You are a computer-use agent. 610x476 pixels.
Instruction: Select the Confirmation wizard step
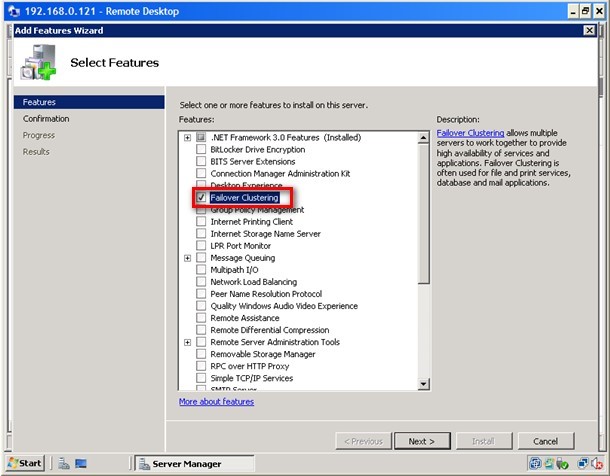click(x=46, y=119)
